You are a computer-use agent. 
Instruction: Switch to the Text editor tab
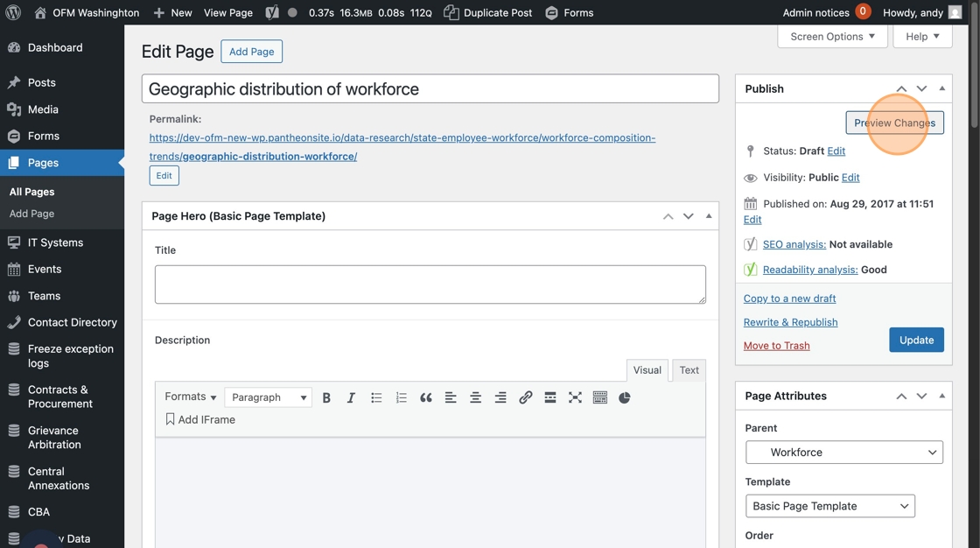[x=689, y=370]
